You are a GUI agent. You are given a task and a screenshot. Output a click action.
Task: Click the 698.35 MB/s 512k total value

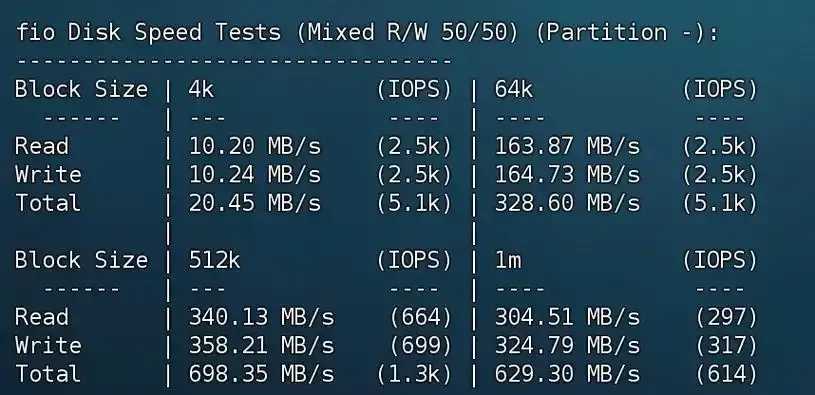click(x=261, y=374)
